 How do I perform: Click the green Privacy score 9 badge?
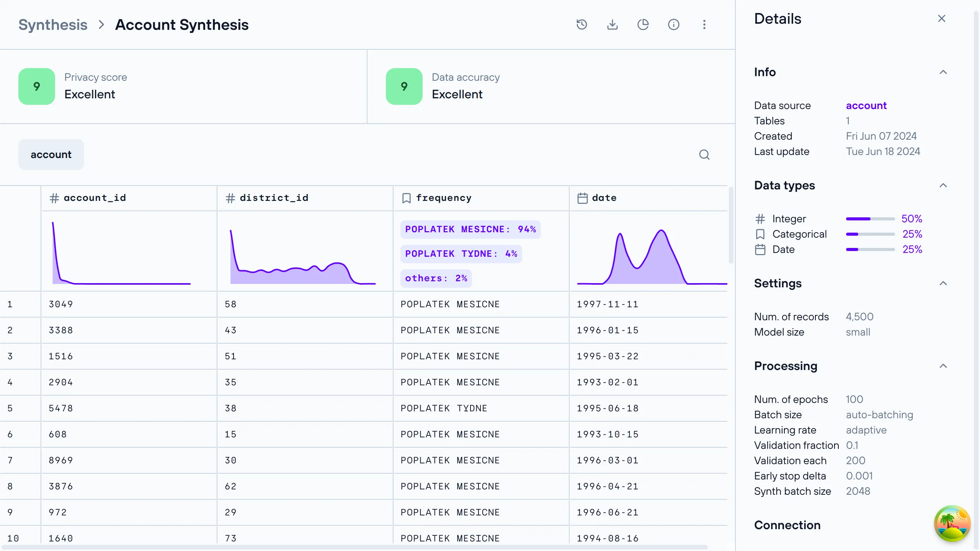click(x=37, y=86)
